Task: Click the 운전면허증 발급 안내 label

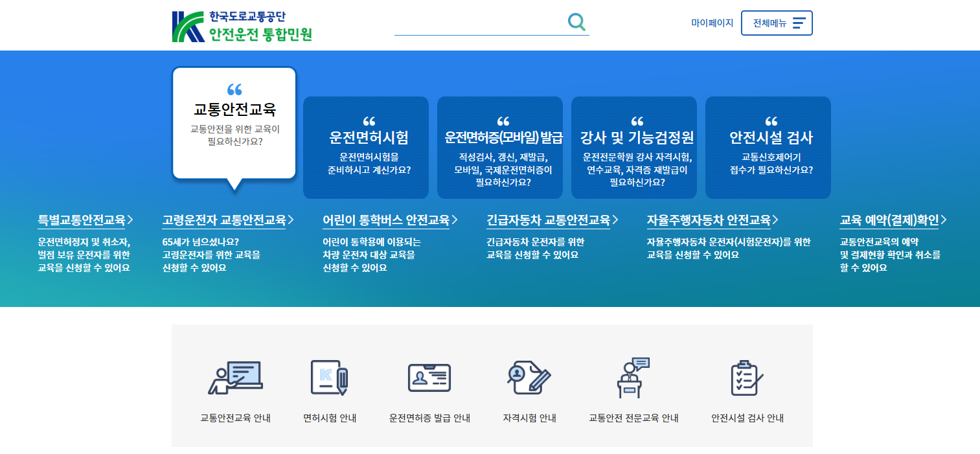Action: coord(429,418)
